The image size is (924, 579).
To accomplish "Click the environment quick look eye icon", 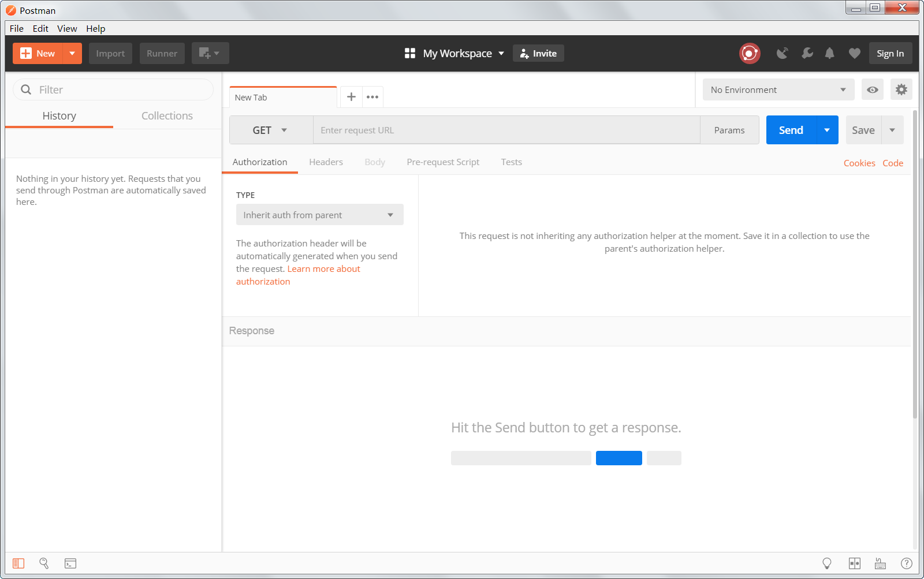I will click(x=873, y=89).
